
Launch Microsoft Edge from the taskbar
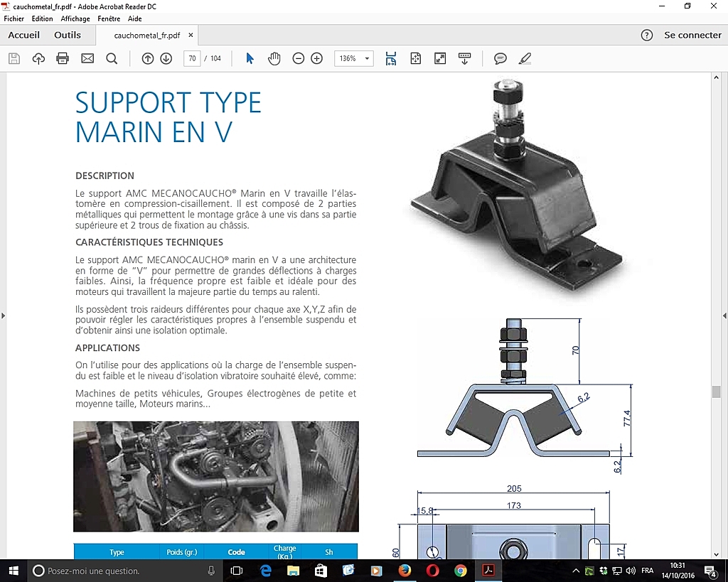pos(266,571)
